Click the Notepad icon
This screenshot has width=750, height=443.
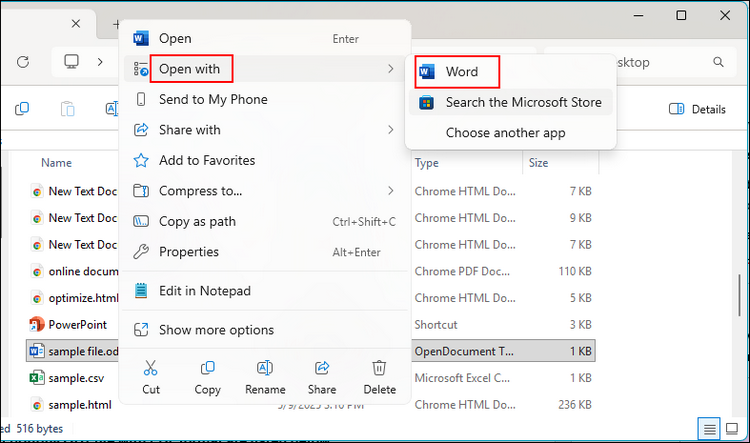141,290
